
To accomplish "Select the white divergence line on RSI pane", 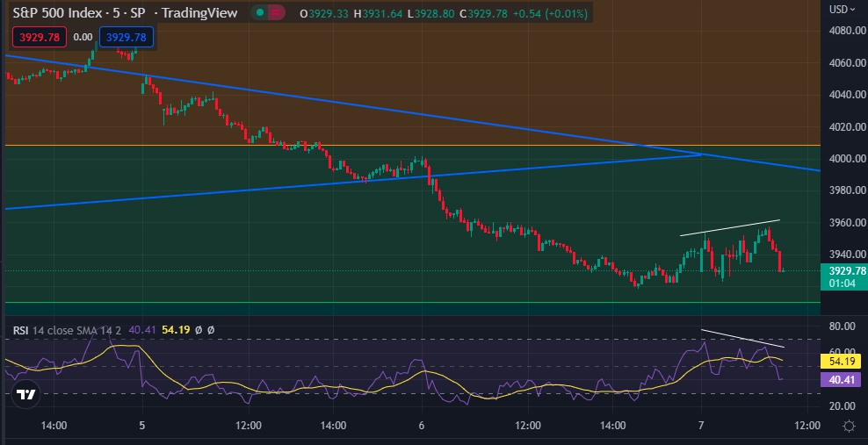I will pos(743,338).
